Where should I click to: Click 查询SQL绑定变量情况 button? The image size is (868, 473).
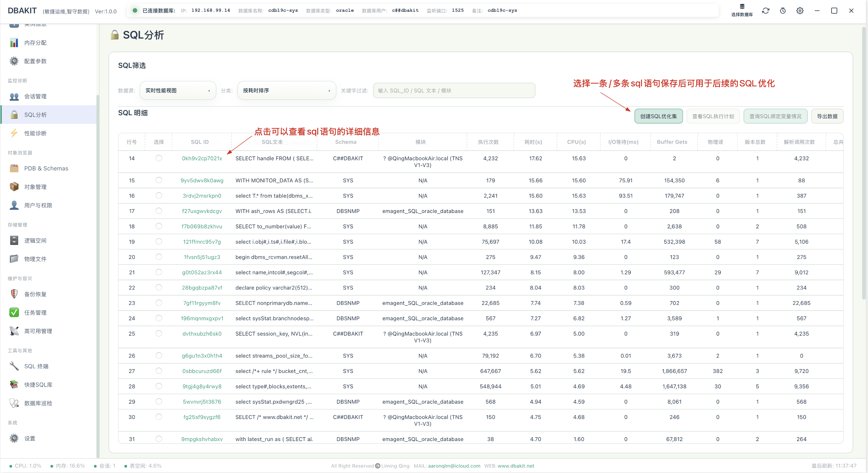click(775, 116)
